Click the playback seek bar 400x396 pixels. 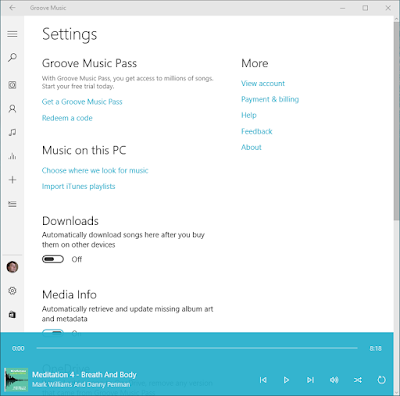(197, 348)
